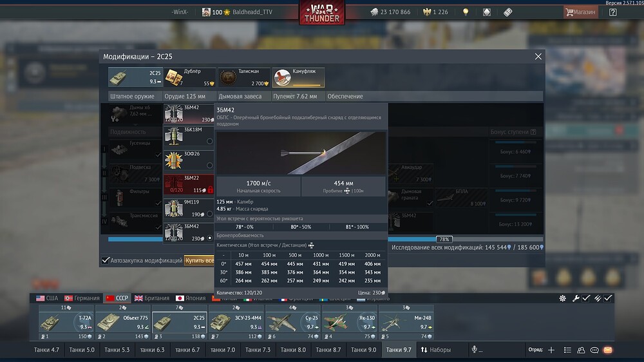Image resolution: width=644 pixels, height=362 pixels.
Task: Select the Ми-24В helicopter slot
Action: [406, 322]
